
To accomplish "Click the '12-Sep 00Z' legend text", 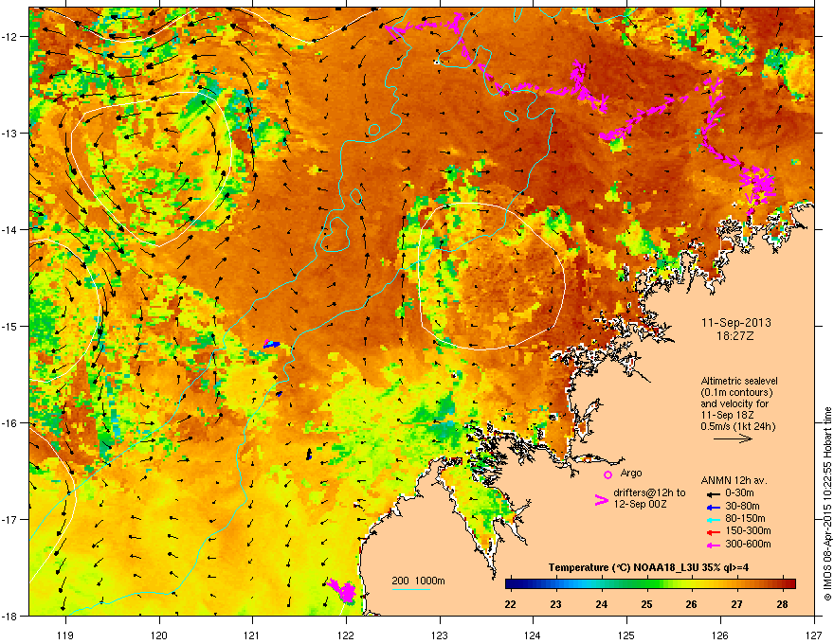I will coord(640,504).
